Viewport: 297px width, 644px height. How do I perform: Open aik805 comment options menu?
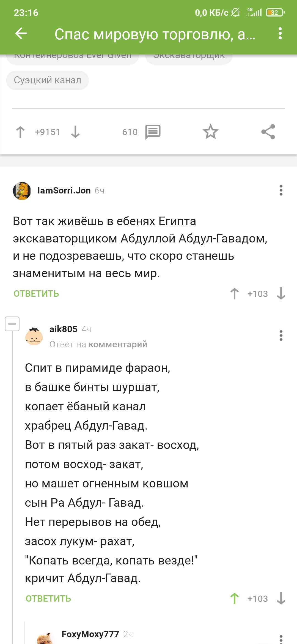pyautogui.click(x=281, y=335)
